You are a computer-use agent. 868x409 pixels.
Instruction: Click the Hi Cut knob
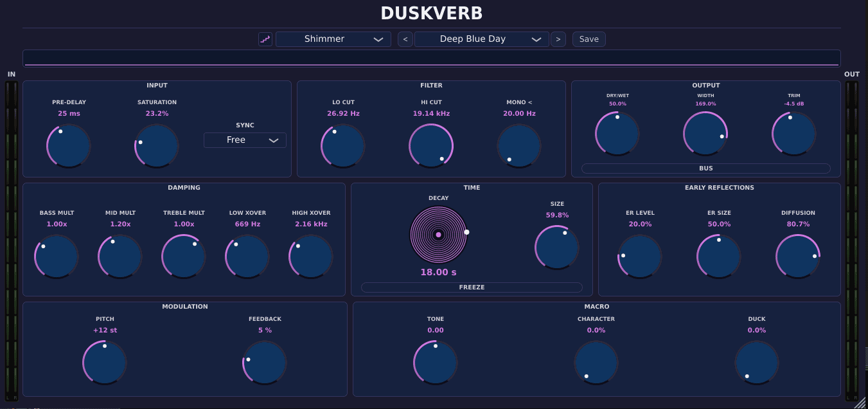[431, 145]
